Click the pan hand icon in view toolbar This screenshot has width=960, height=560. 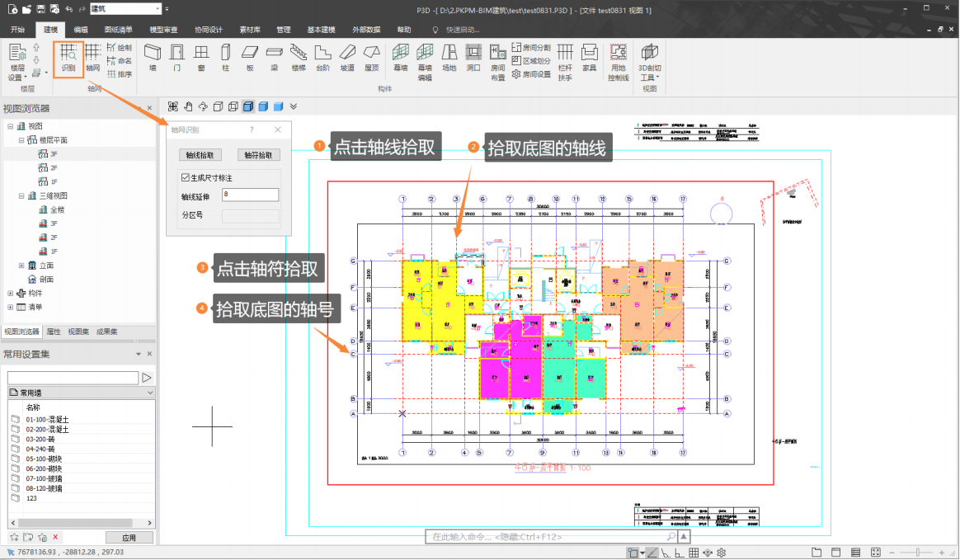[187, 106]
